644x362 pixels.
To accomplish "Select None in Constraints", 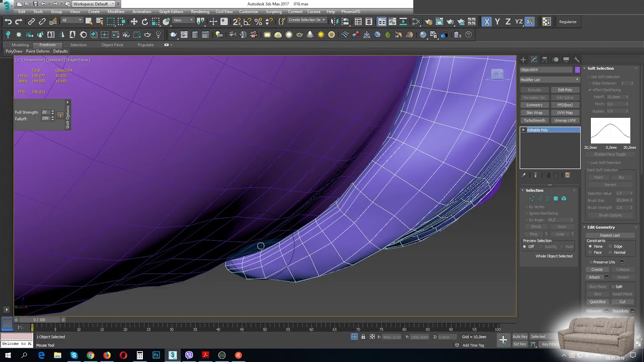I will (x=590, y=246).
